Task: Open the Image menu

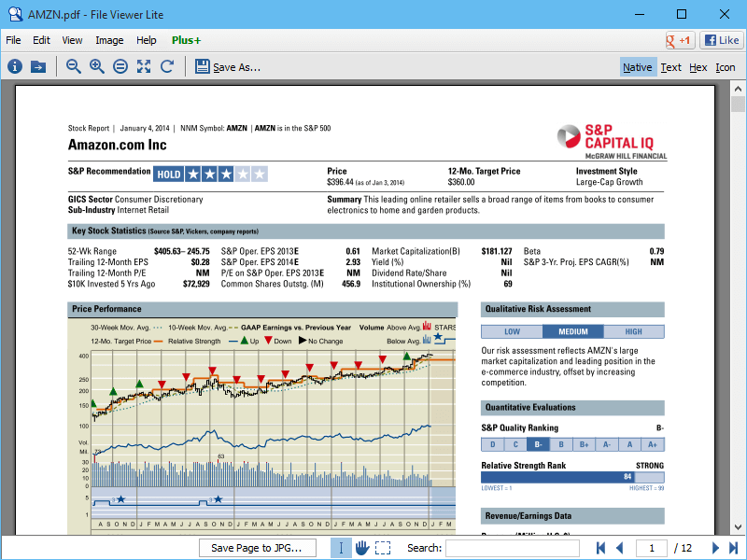Action: 109,40
